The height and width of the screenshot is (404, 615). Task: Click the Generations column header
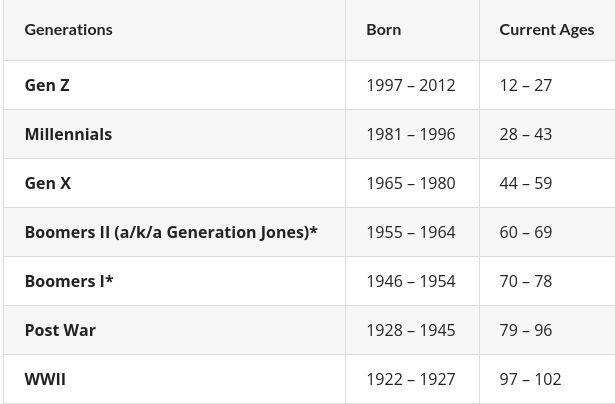(x=68, y=29)
